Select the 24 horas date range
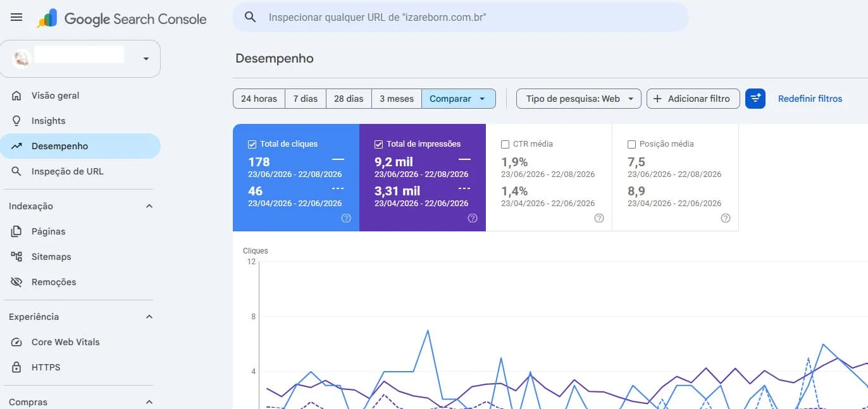 [259, 99]
